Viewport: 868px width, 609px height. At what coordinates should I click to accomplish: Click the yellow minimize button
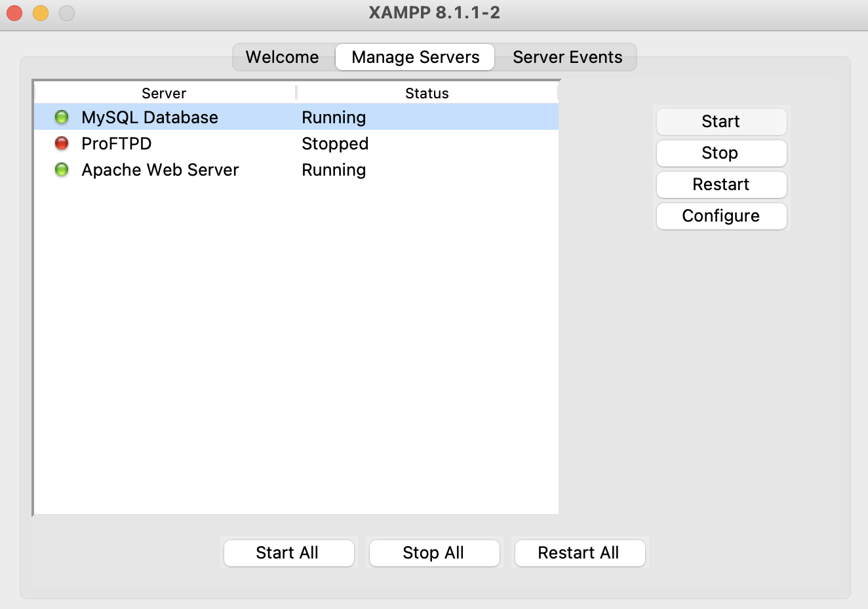point(40,12)
